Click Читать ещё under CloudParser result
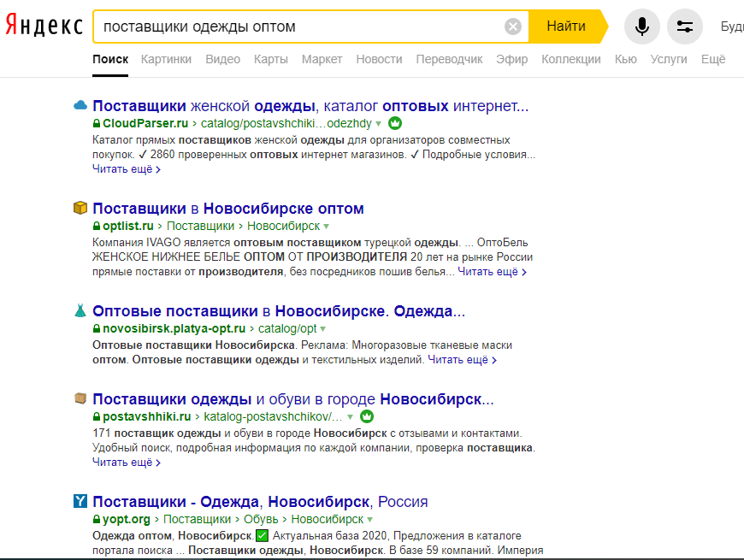 127,169
